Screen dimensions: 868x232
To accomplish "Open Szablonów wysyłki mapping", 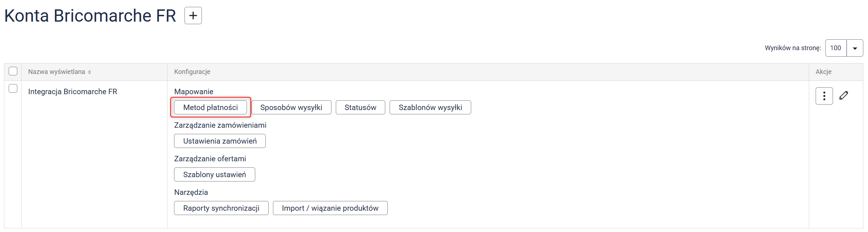I will 430,108.
